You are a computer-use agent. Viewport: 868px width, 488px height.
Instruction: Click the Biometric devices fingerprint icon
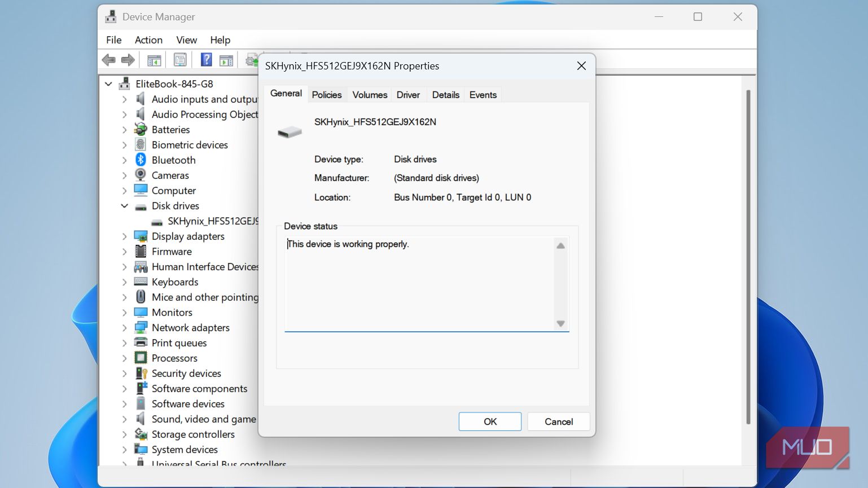click(141, 144)
